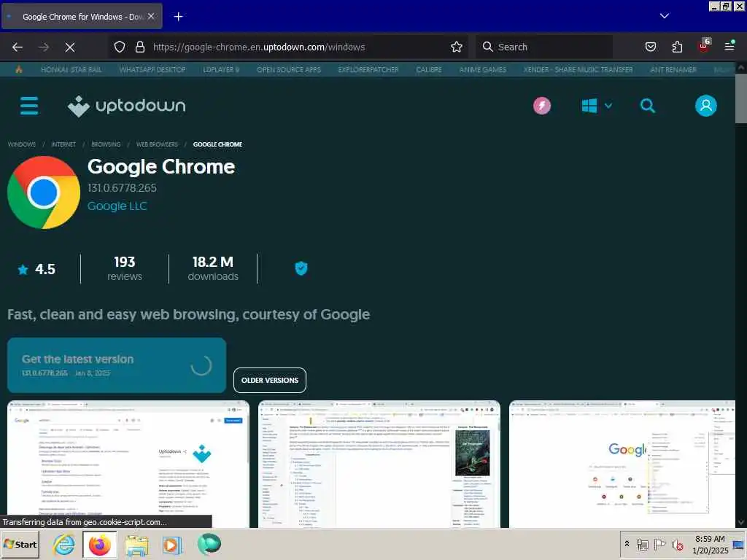Open Windows Media Player from taskbar
The image size is (747, 560).
[x=172, y=545]
